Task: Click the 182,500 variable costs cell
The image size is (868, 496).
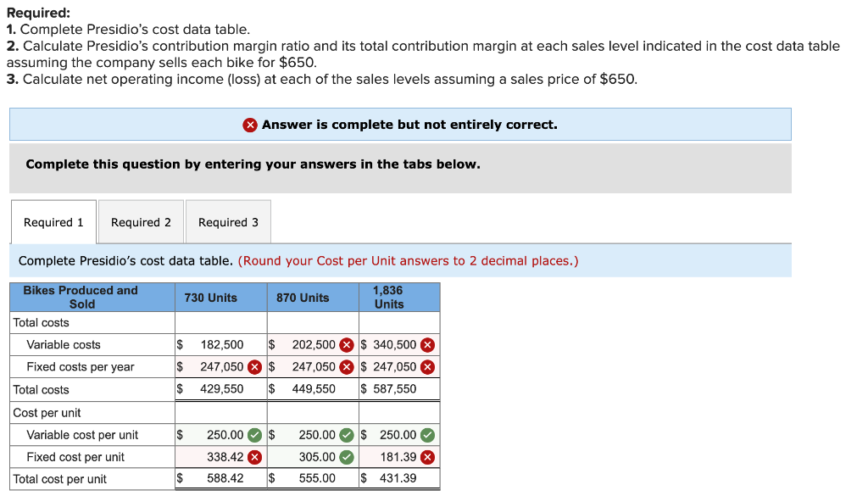Action: [220, 344]
